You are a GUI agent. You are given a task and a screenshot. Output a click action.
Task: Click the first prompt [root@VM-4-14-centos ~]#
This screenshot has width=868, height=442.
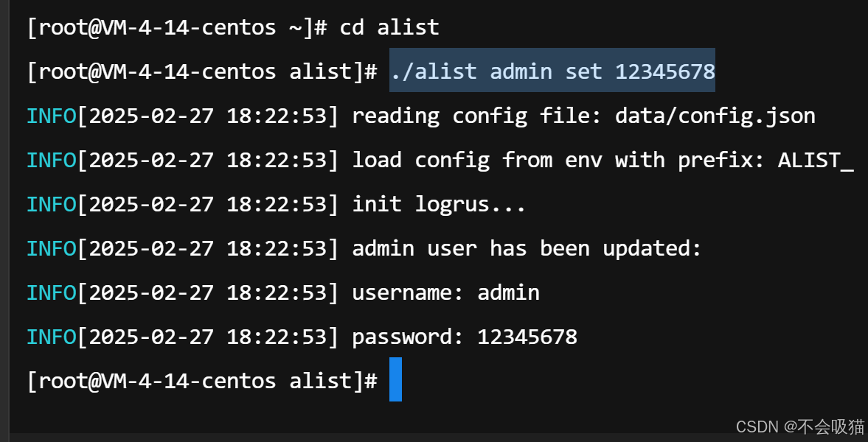point(177,27)
